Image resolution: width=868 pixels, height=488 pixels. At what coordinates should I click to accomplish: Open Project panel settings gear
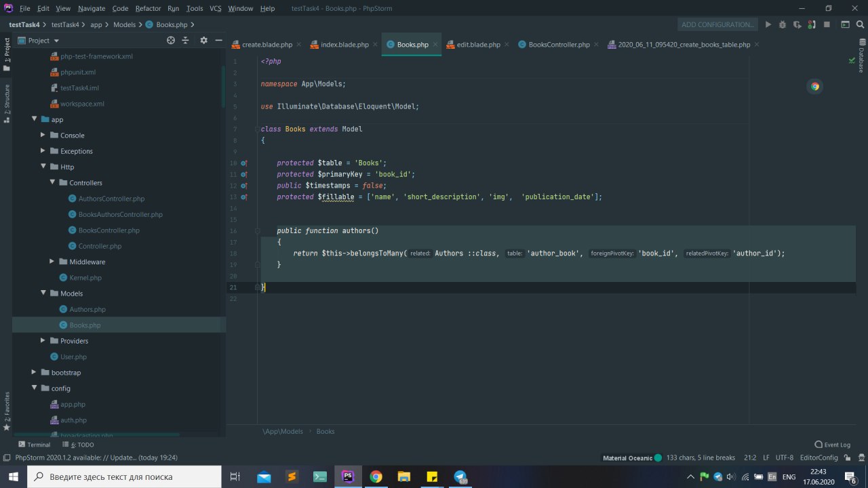point(203,41)
